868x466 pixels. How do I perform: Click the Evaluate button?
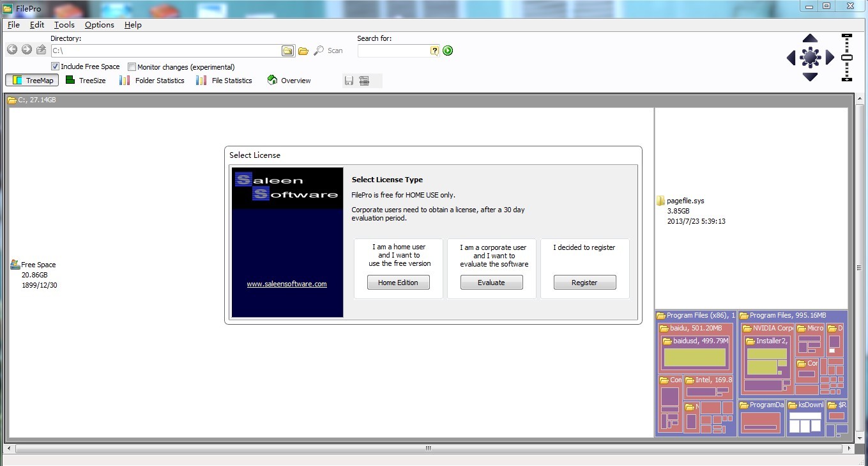(492, 283)
